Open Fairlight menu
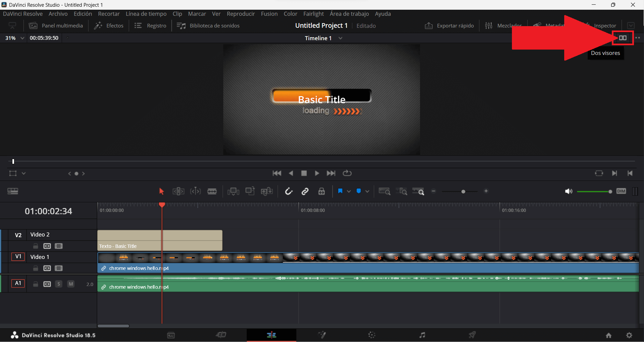This screenshot has height=342, width=644. click(313, 14)
